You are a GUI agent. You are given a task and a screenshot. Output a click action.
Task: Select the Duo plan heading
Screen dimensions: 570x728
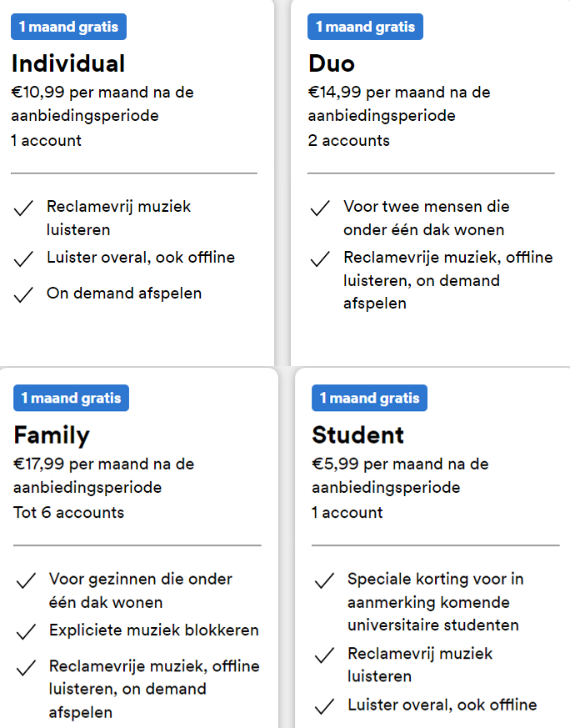click(x=332, y=63)
